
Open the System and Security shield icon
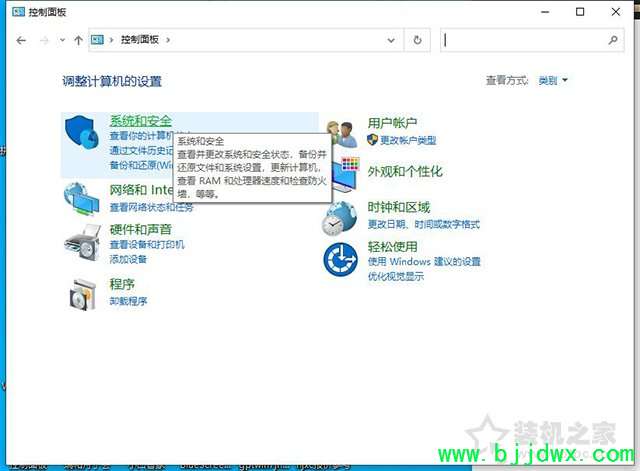tap(82, 132)
